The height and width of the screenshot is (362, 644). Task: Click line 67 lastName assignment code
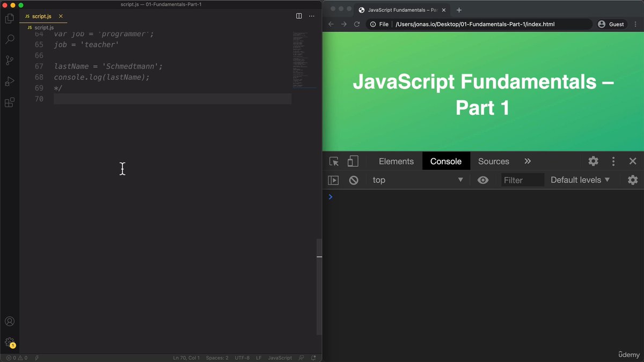108,67
